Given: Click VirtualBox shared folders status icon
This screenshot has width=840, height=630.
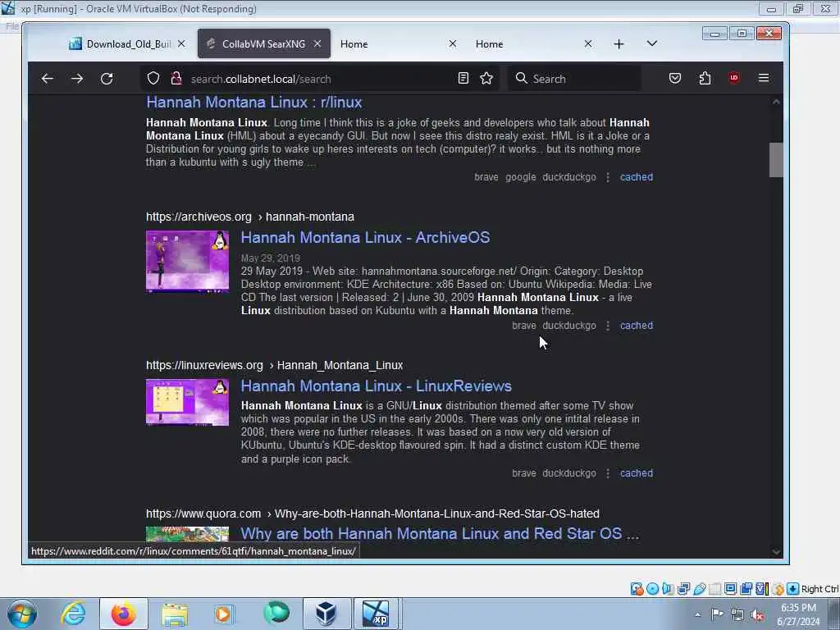Looking at the screenshot, I should 714,589.
